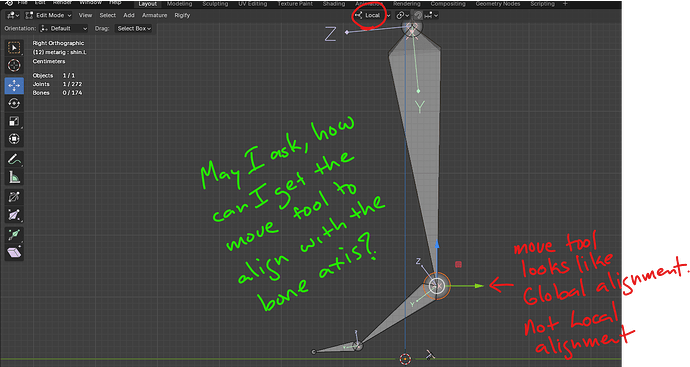Toggle snapping magnet in header
The width and height of the screenshot is (690, 367).
418,15
